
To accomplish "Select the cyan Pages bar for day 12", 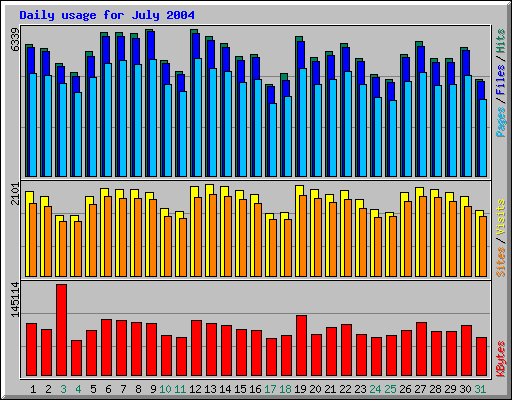I will 198,117.
